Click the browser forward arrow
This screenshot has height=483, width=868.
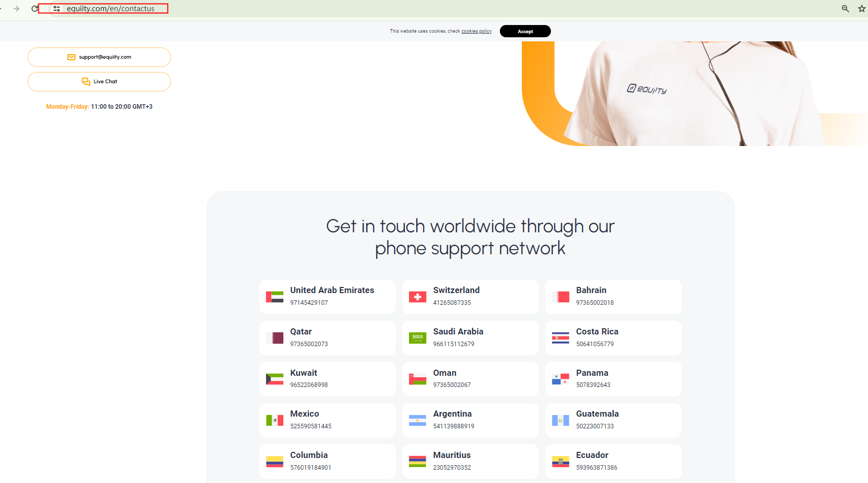click(16, 9)
